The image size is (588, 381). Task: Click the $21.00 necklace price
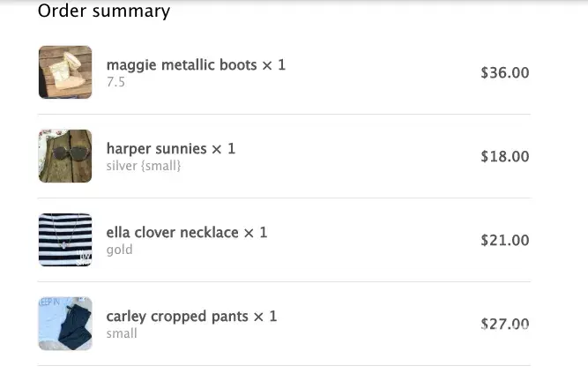[x=504, y=241]
